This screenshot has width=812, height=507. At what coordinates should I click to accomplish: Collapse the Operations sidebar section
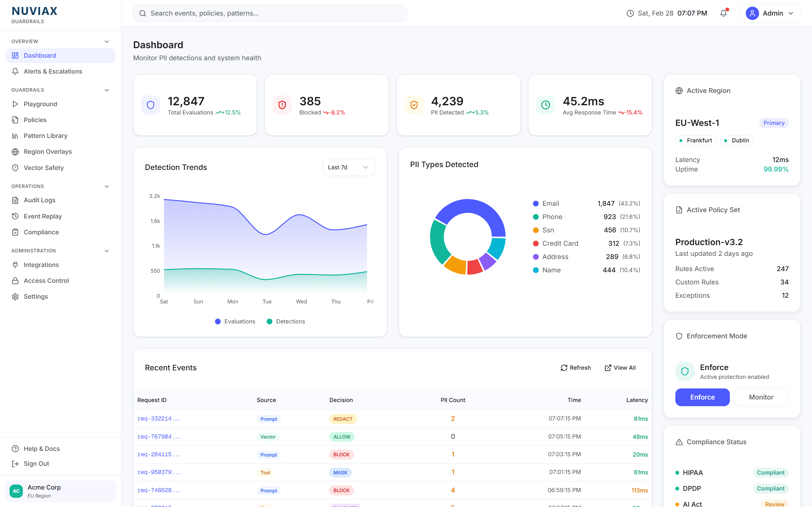point(107,186)
